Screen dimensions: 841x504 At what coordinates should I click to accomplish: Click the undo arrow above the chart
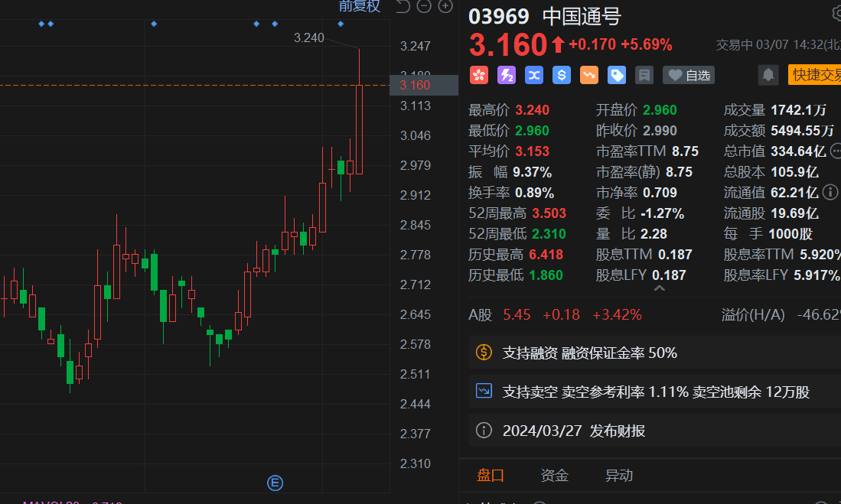pyautogui.click(x=403, y=6)
